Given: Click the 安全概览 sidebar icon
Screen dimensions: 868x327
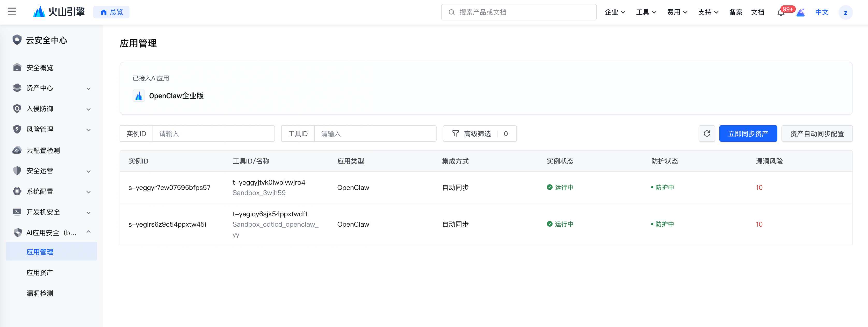Looking at the screenshot, I should coord(17,67).
